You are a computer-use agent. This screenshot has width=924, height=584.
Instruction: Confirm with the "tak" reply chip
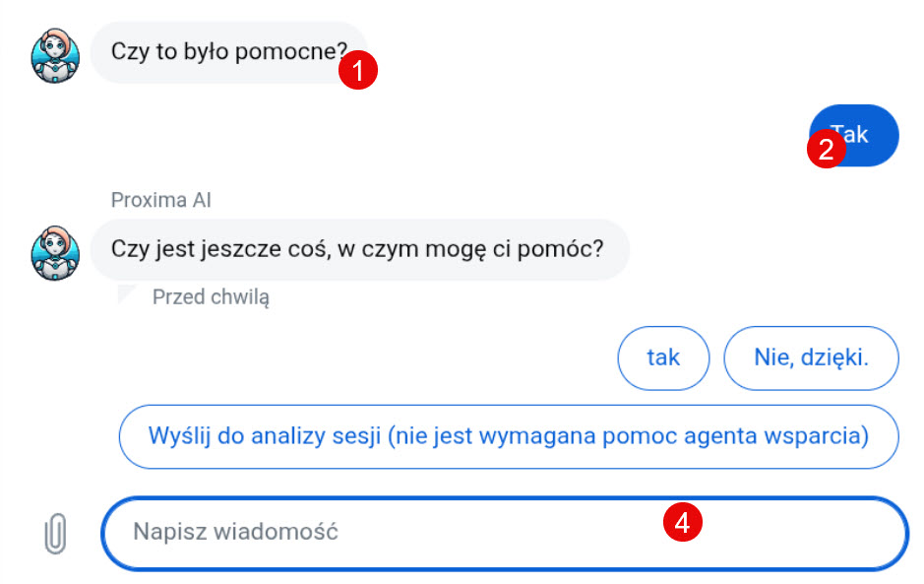663,357
